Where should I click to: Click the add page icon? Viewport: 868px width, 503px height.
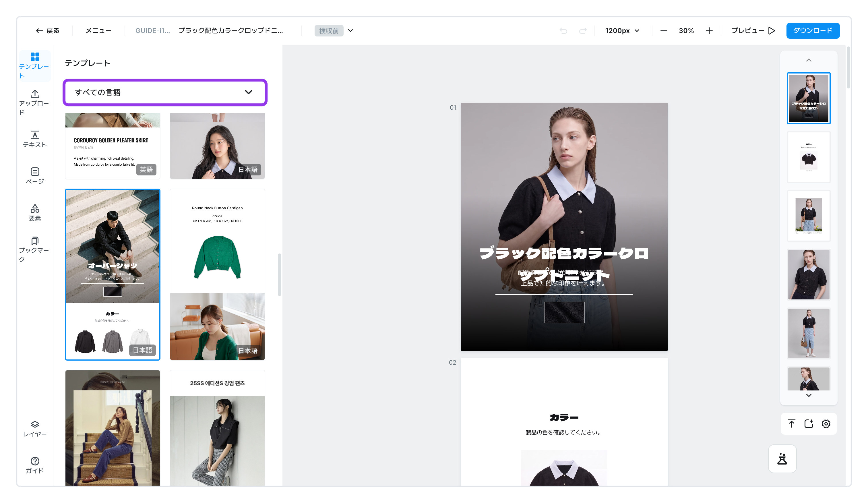pos(808,423)
